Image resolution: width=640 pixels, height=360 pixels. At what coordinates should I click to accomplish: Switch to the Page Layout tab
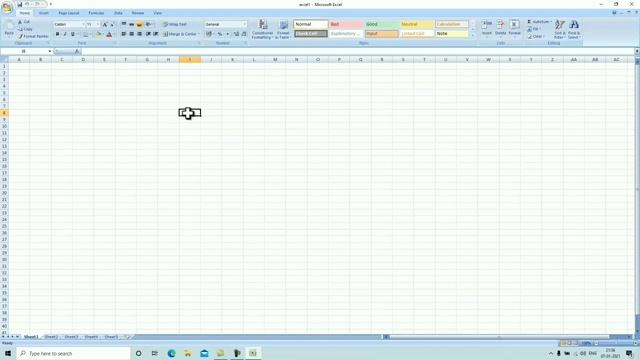tap(69, 13)
